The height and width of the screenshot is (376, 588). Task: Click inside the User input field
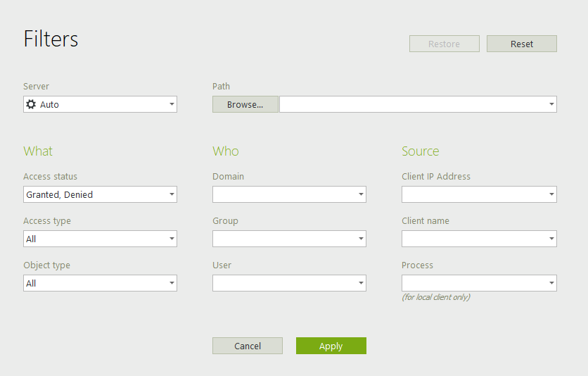pos(284,283)
